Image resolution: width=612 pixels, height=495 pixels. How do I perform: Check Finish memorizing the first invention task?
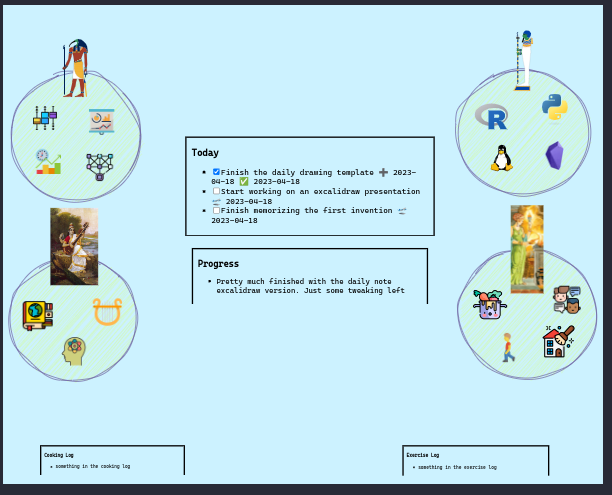click(216, 210)
